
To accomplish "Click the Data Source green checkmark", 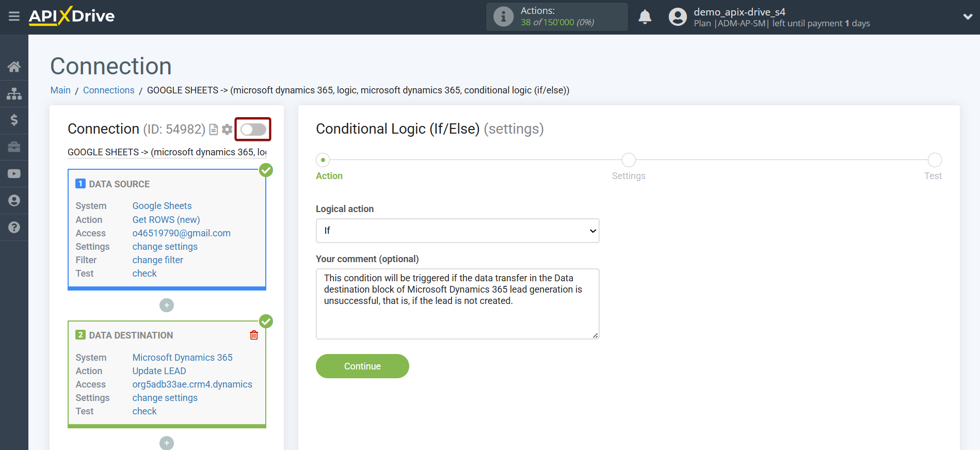I will [266, 170].
